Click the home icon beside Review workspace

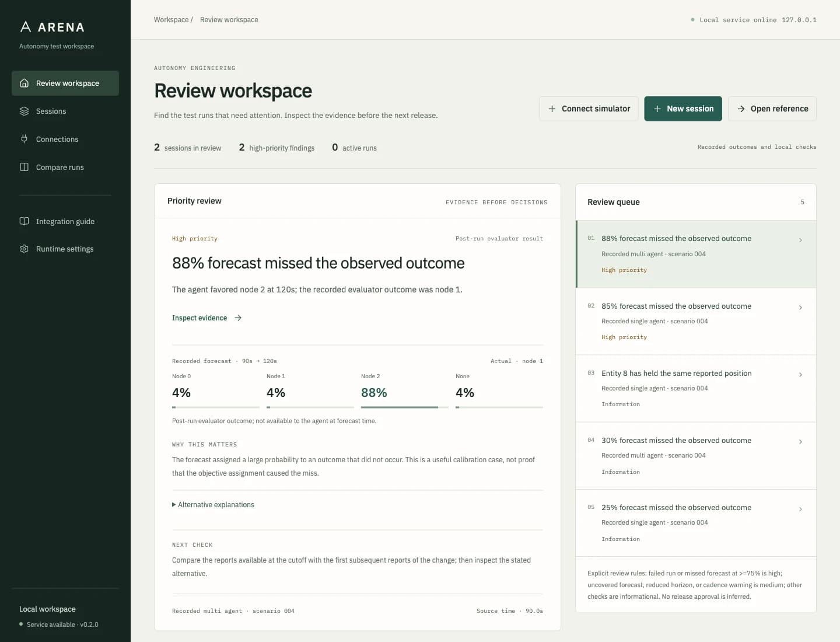coord(24,83)
